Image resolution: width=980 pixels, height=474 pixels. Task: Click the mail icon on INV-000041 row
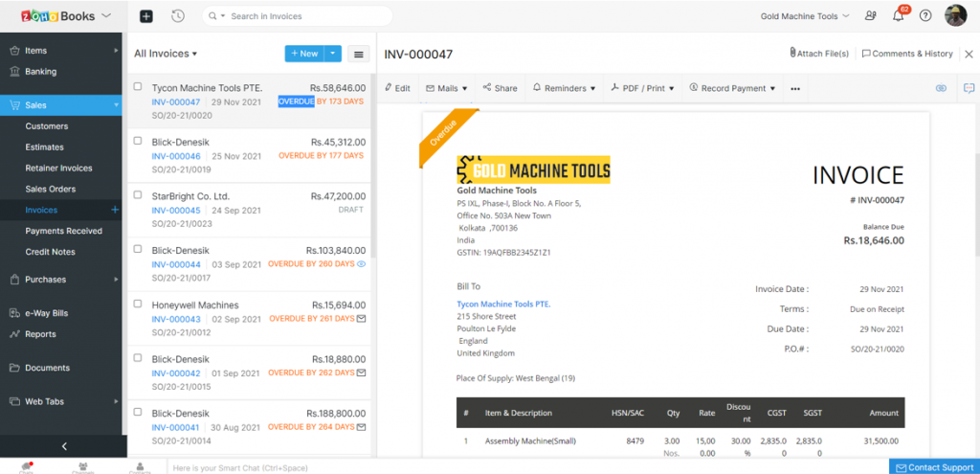click(361, 427)
